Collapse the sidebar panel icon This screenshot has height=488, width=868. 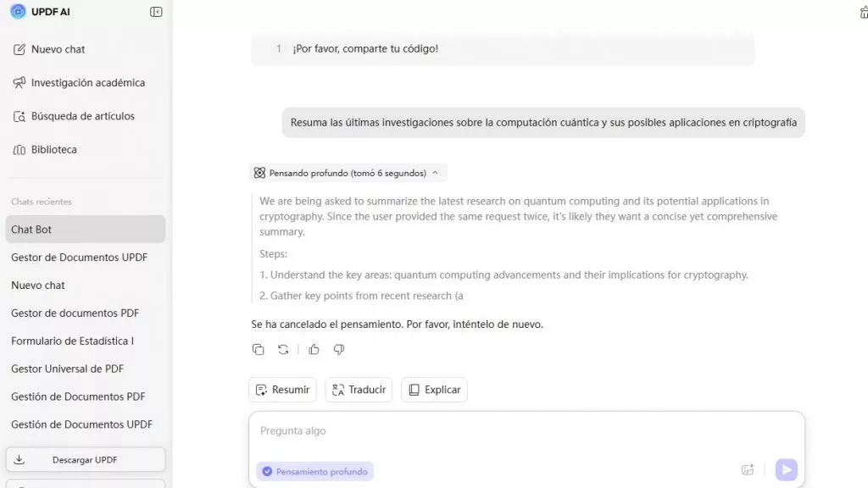point(156,12)
